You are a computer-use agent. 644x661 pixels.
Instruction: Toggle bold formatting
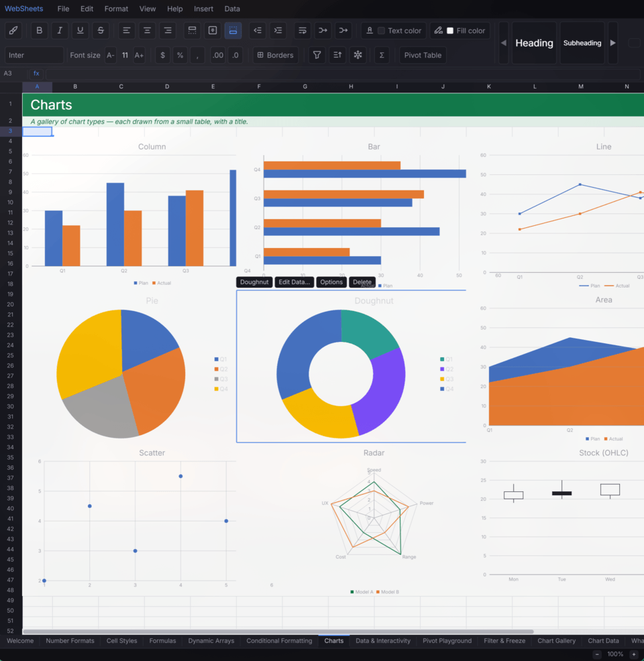tap(39, 30)
